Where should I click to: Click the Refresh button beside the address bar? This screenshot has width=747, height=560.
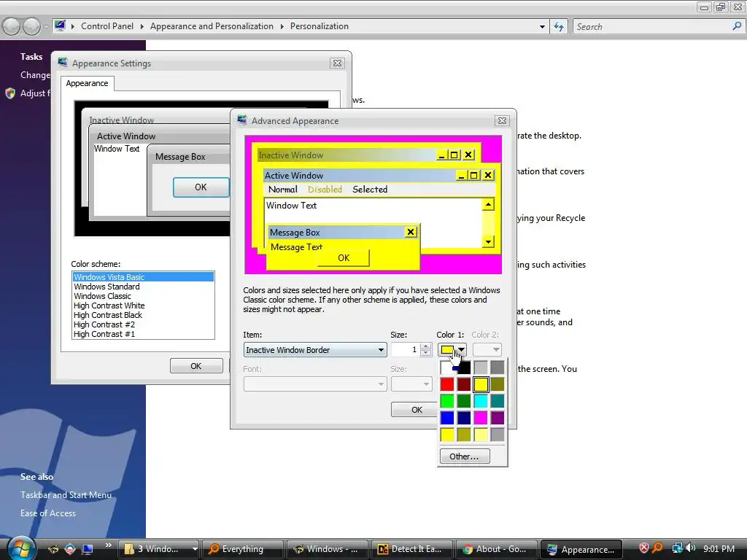[559, 27]
